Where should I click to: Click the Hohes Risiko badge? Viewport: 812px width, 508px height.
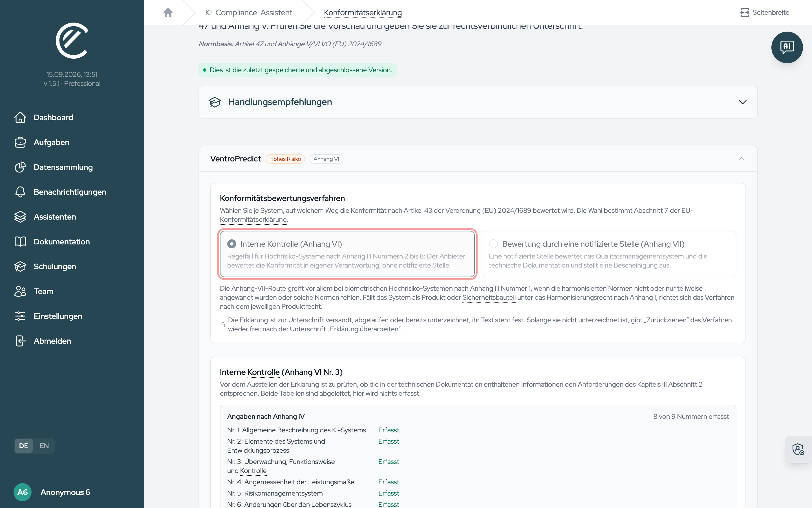pos(285,159)
